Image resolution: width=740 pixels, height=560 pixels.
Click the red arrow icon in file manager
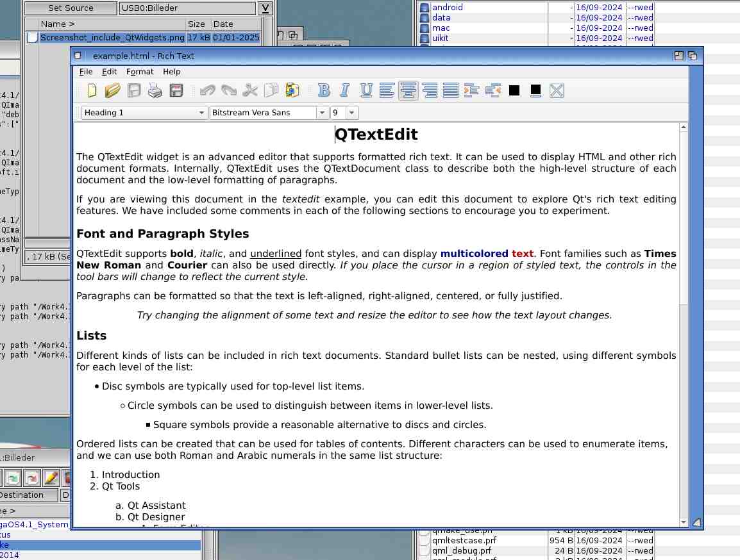pyautogui.click(x=31, y=478)
